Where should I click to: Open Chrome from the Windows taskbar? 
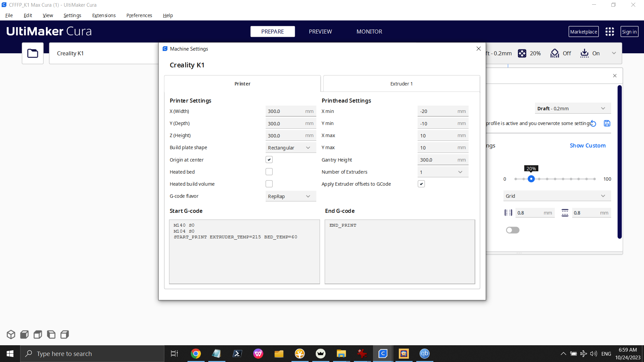[196, 354]
